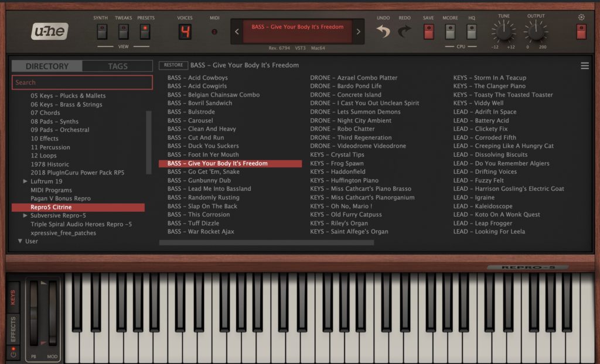
Task: Open the preset name display dropdown
Action: tap(297, 32)
